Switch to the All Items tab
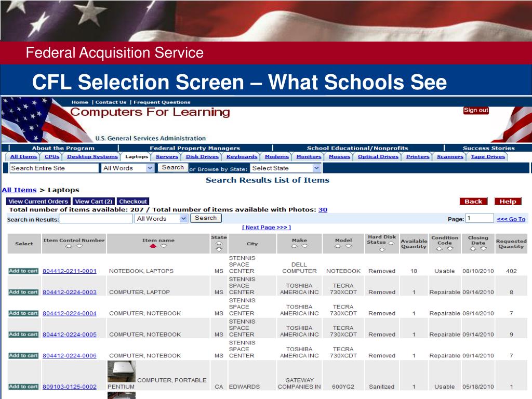532x399 pixels. click(23, 156)
